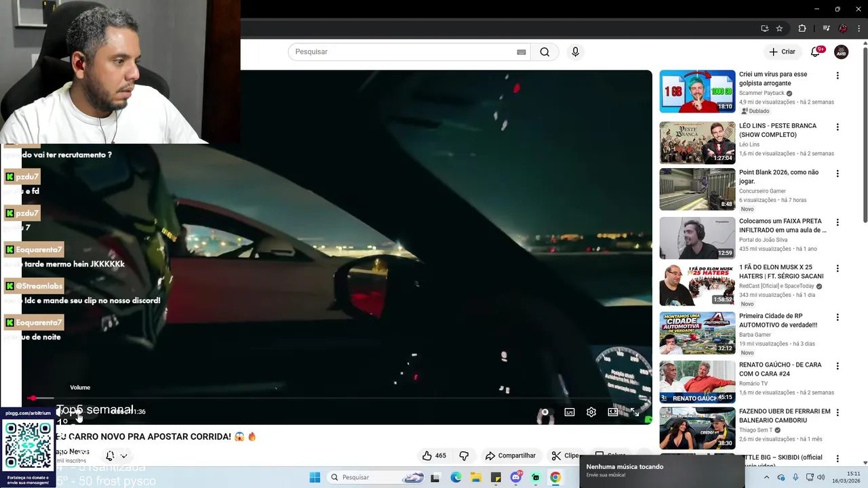Toggle channel notification bell under video

(x=110, y=455)
